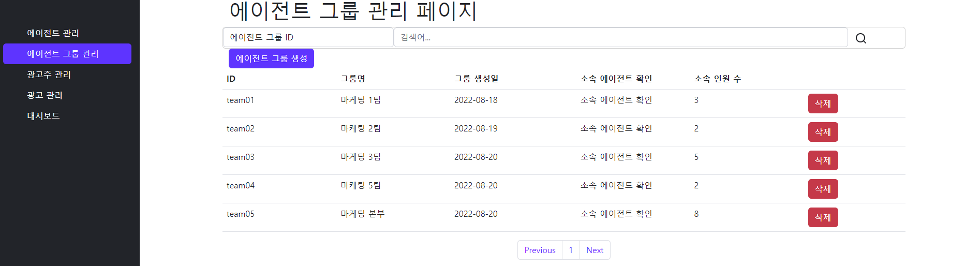Screen dimensions: 980x266
Task: View 소속 에이전트 확인 for team05
Action: point(616,214)
